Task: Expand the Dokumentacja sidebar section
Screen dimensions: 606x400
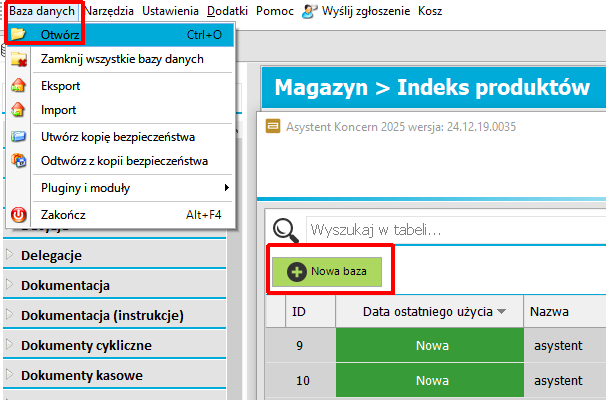Action: (x=10, y=284)
